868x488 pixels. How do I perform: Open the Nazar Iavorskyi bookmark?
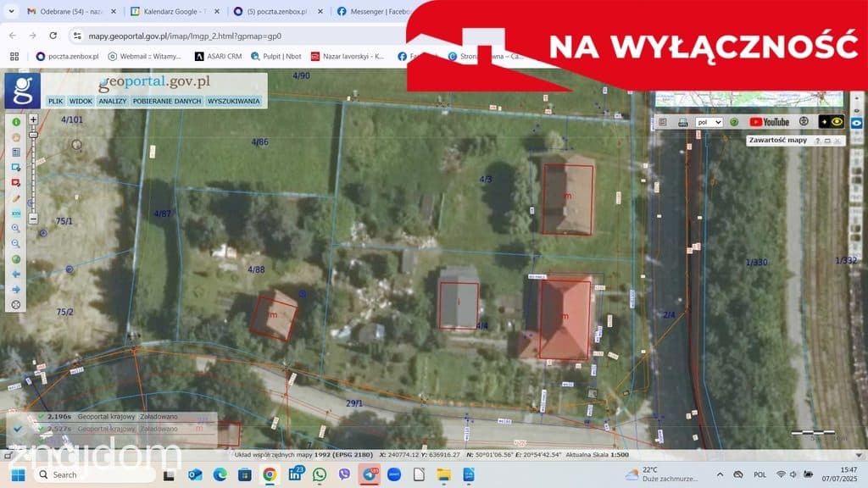pos(347,57)
